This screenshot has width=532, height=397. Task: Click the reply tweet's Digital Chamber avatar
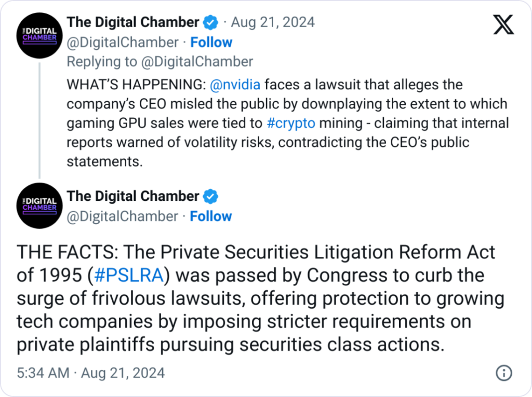[x=39, y=206]
